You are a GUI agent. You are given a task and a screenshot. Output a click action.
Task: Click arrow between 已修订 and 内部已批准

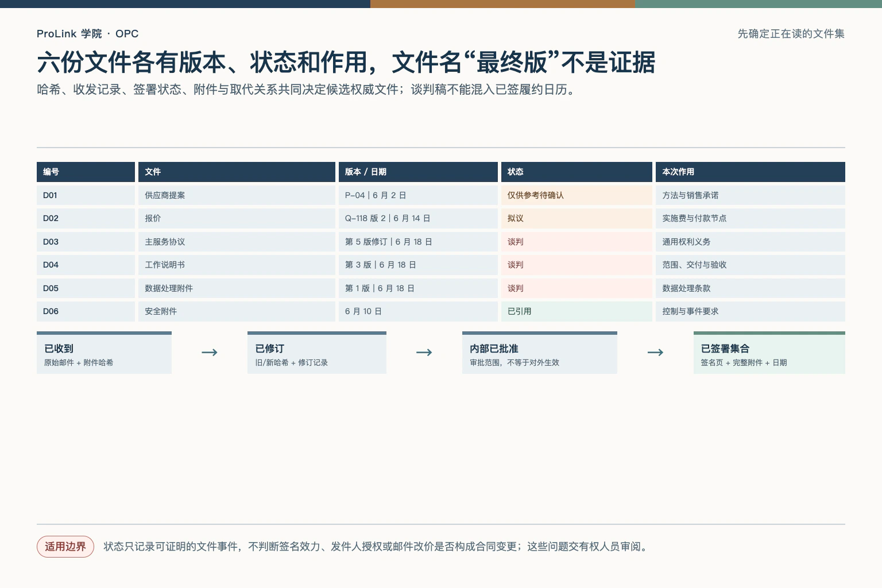pos(424,353)
